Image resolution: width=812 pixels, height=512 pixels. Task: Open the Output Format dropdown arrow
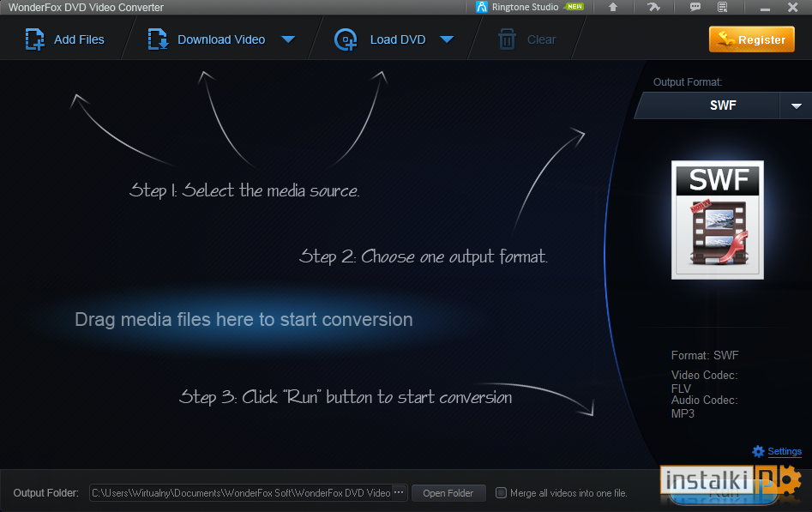(796, 105)
